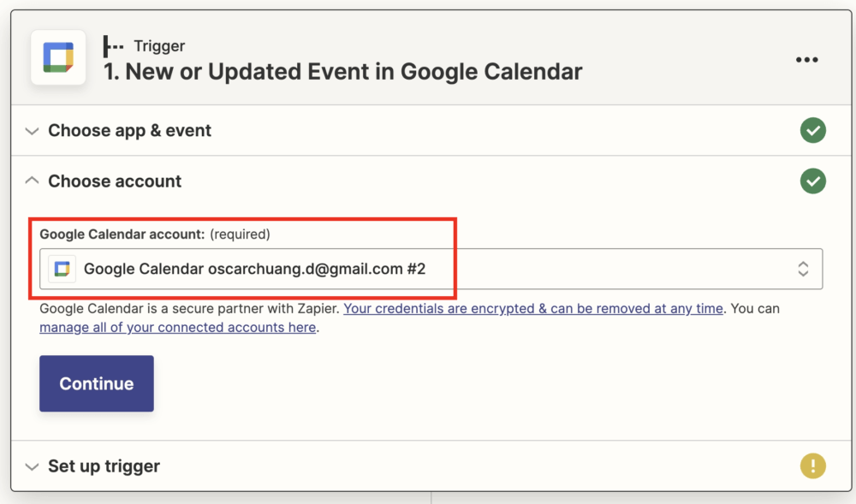Click the Trigger step icon above the title

[x=113, y=46]
